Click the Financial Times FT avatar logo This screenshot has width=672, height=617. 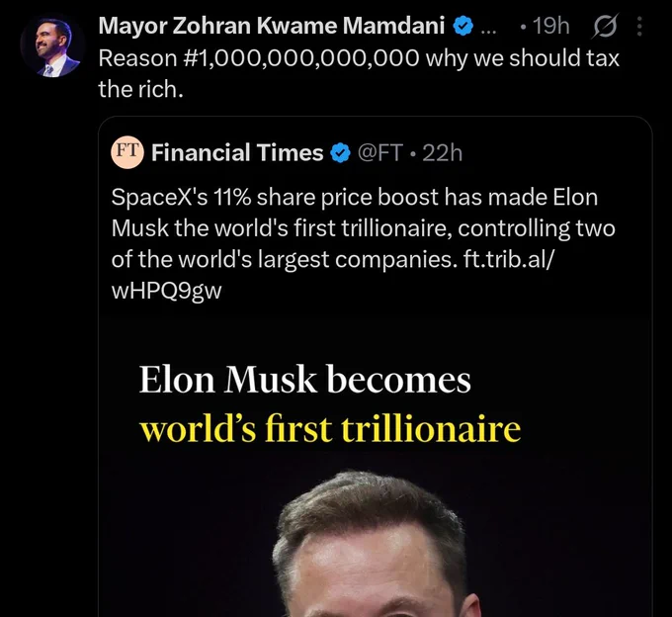[127, 152]
